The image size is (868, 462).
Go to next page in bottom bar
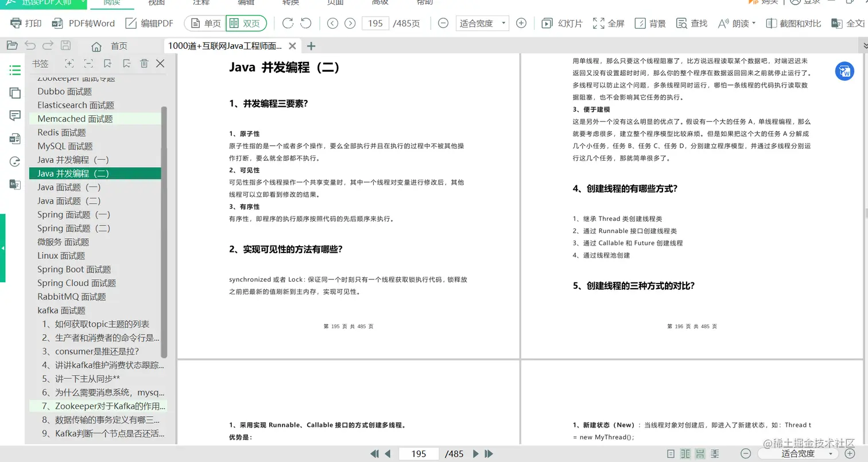pyautogui.click(x=475, y=454)
